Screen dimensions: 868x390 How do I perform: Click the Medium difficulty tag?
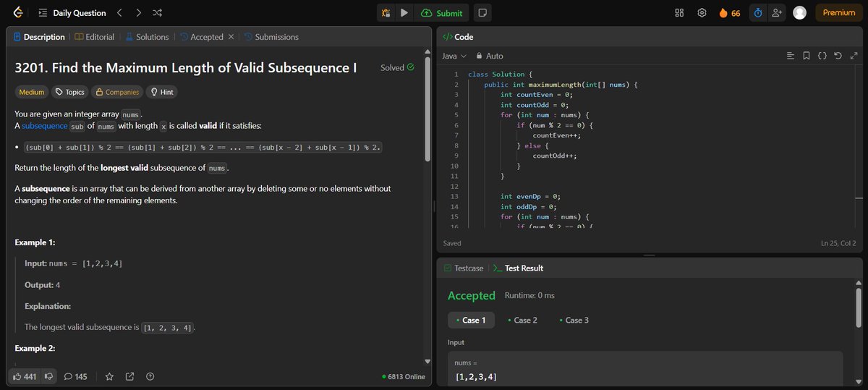coord(32,92)
